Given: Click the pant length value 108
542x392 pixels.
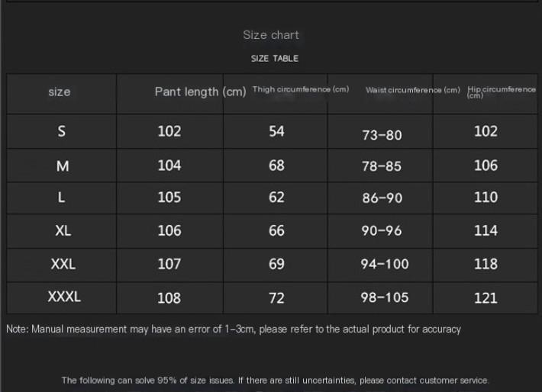Looking at the screenshot, I should pos(169,297).
